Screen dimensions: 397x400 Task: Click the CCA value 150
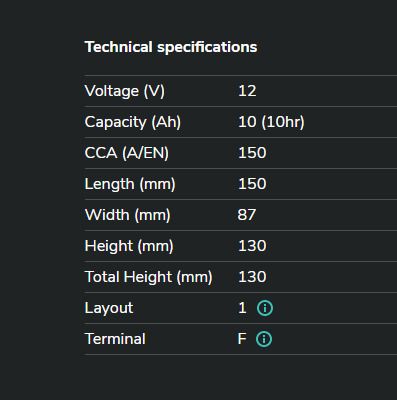(252, 153)
